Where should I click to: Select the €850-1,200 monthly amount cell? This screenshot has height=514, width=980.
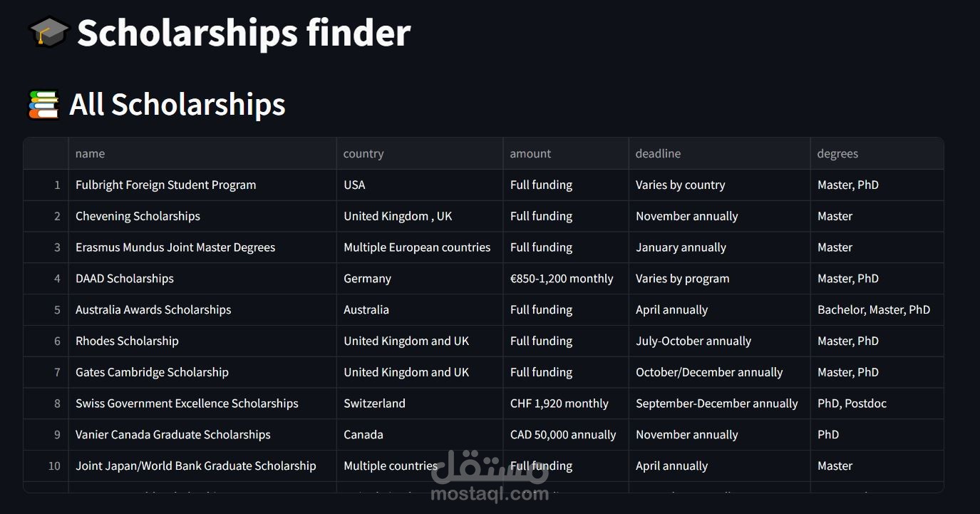pos(566,279)
